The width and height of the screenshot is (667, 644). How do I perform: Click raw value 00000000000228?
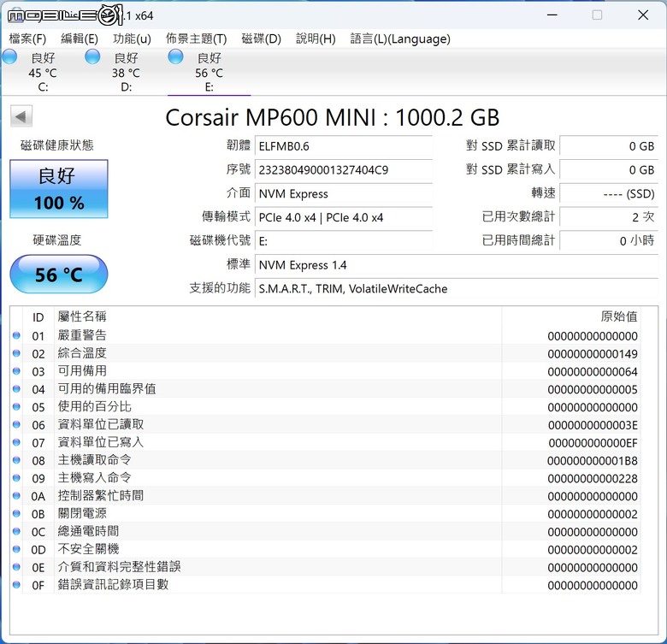[593, 479]
